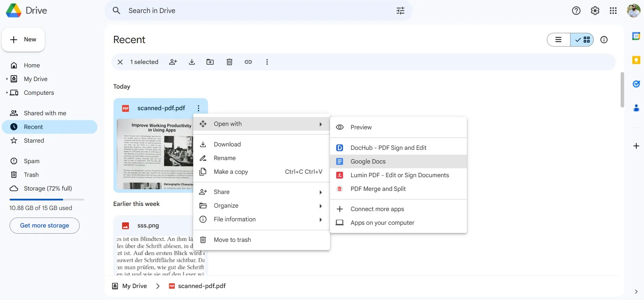The height and width of the screenshot is (300, 644).
Task: Click the search magnifier icon
Action: (x=116, y=11)
